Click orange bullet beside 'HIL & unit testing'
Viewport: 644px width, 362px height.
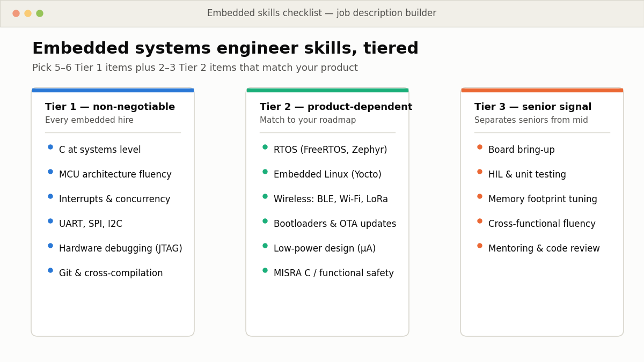click(x=480, y=172)
